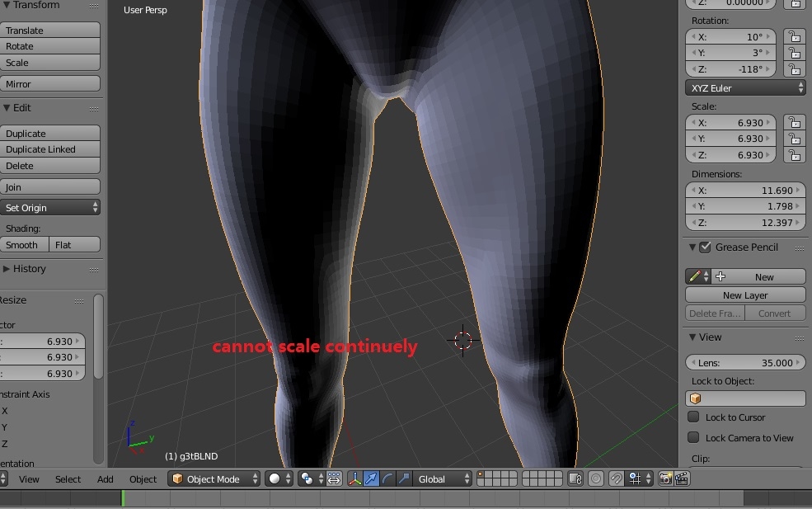The width and height of the screenshot is (812, 509).
Task: Click the translate manipulator arrow icon
Action: click(371, 478)
